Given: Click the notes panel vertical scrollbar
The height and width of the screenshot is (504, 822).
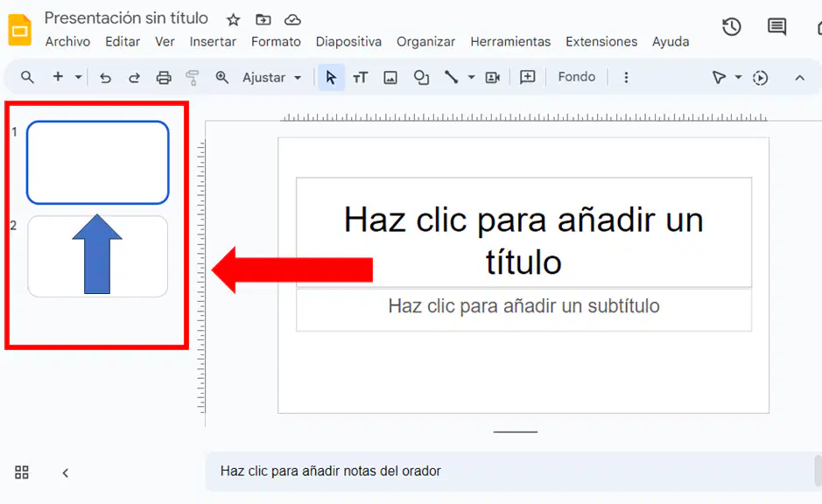Looking at the screenshot, I should pyautogui.click(x=818, y=471).
